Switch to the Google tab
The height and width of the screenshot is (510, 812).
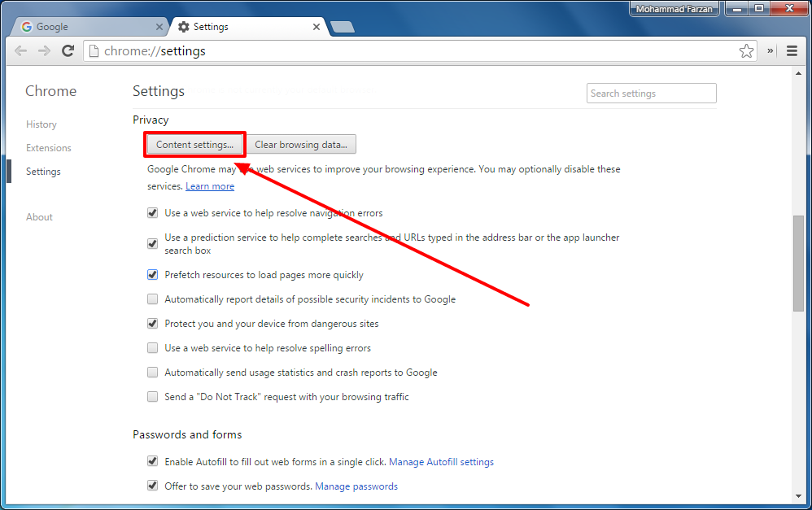88,27
